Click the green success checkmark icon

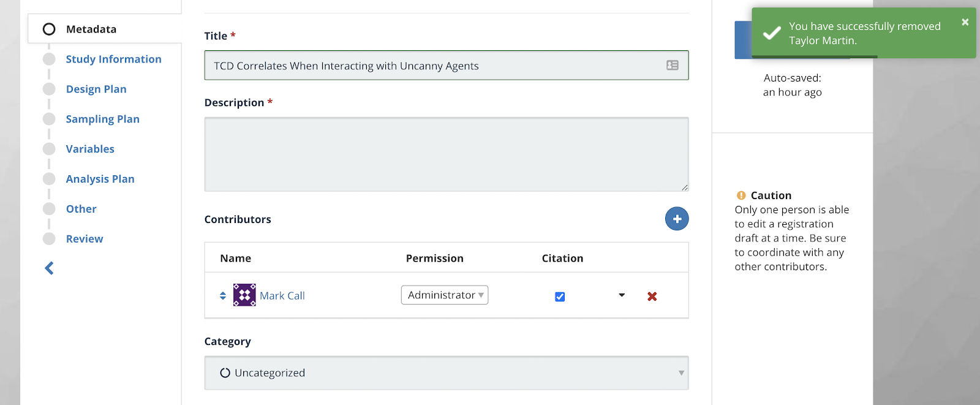click(x=772, y=33)
